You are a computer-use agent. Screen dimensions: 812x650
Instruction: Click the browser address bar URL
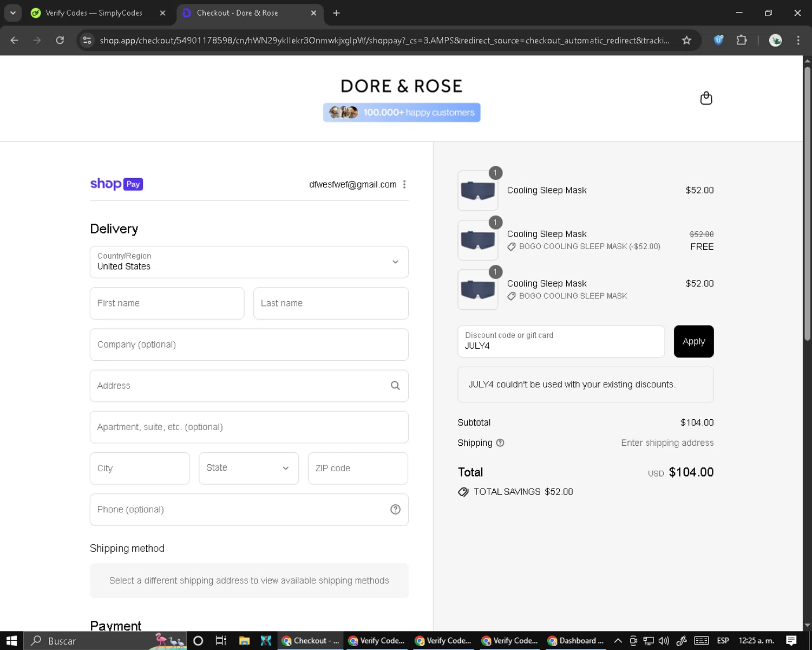[x=384, y=40]
